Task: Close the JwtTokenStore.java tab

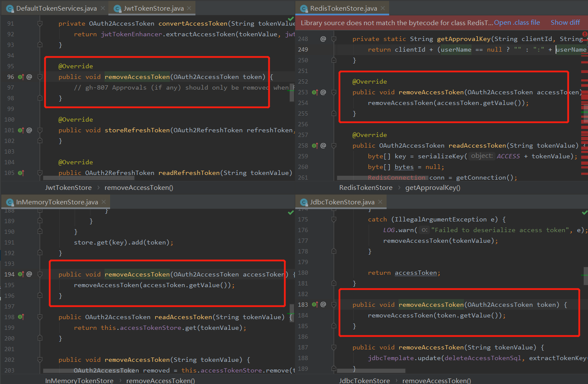Action: [x=189, y=8]
